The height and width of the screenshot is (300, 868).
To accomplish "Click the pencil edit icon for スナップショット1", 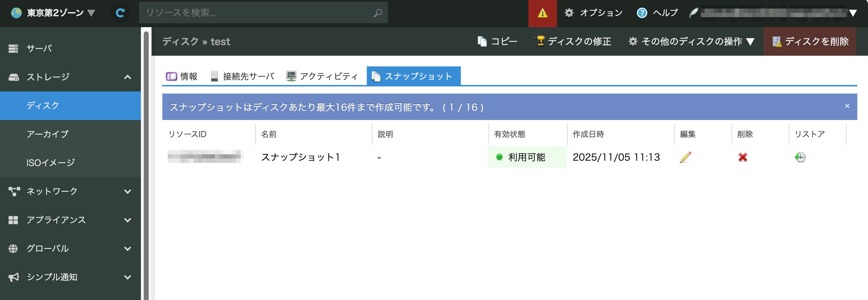I will (685, 157).
